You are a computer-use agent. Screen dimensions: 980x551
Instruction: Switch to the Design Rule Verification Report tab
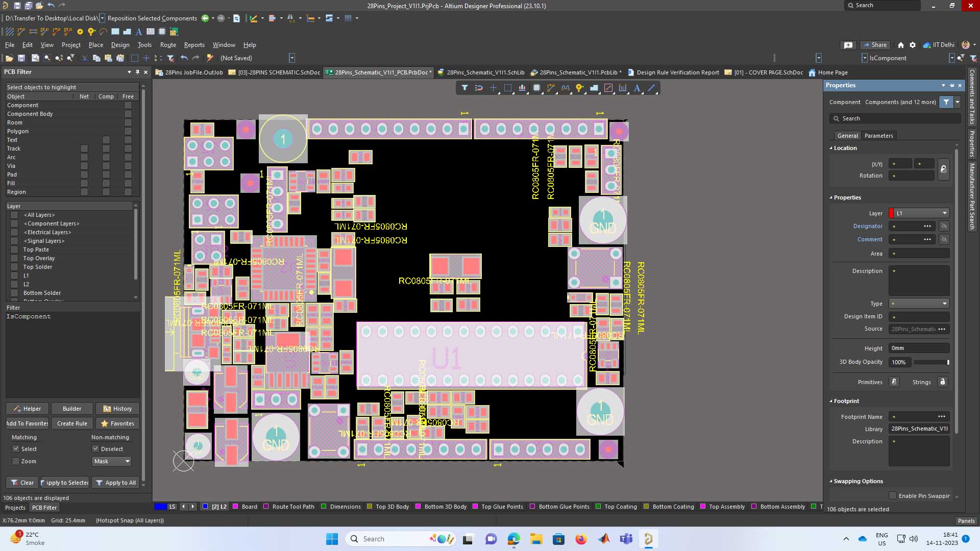pyautogui.click(x=677, y=72)
